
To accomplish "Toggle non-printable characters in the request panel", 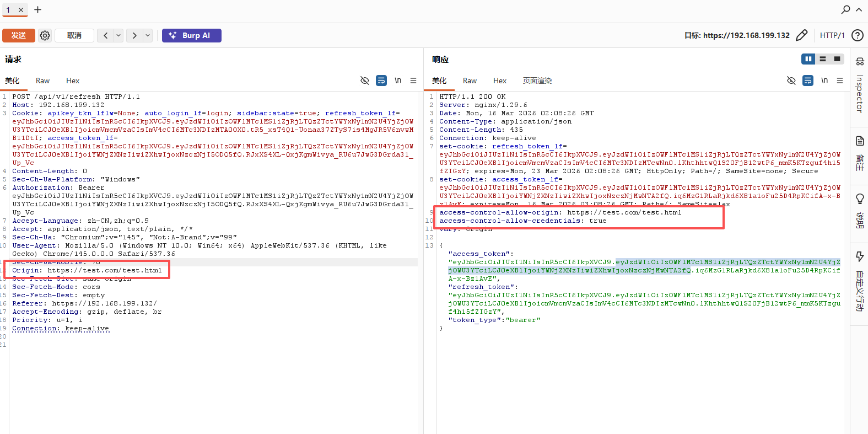I will [x=364, y=81].
